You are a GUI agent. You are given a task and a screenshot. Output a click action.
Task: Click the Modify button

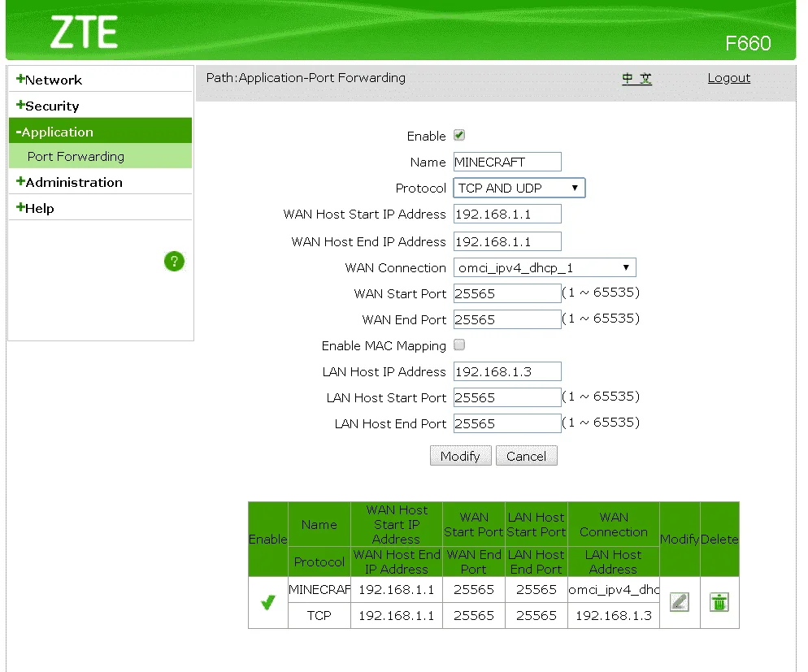point(461,456)
